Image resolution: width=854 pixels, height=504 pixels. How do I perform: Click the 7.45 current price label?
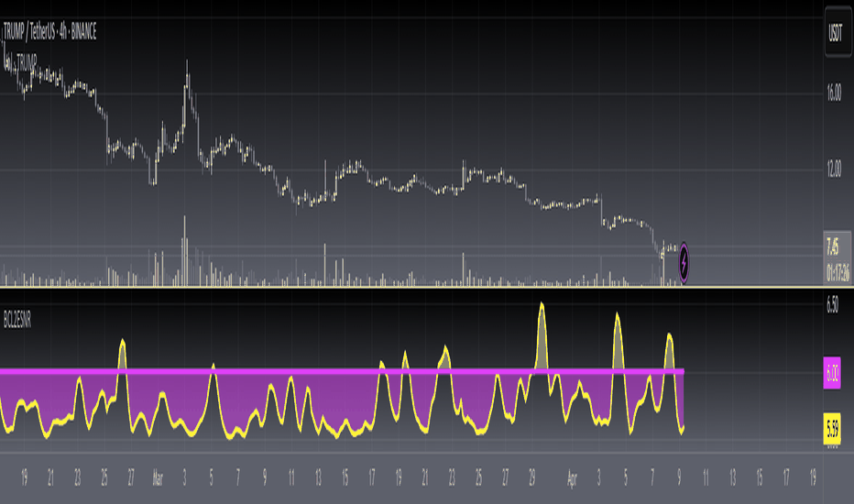point(833,247)
